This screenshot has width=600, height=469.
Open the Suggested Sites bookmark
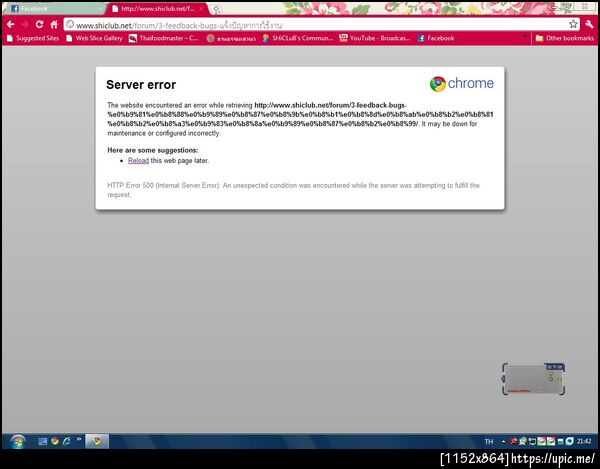pos(33,38)
